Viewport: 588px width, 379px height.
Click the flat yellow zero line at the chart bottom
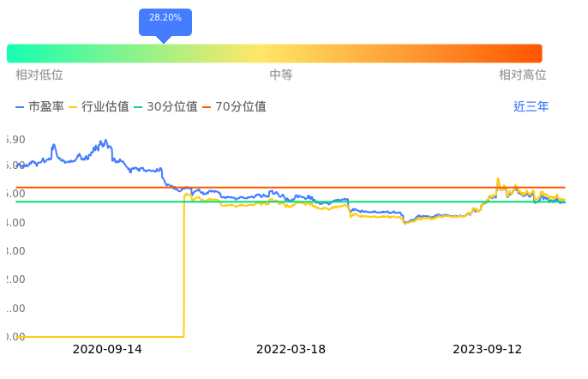tap(94, 336)
